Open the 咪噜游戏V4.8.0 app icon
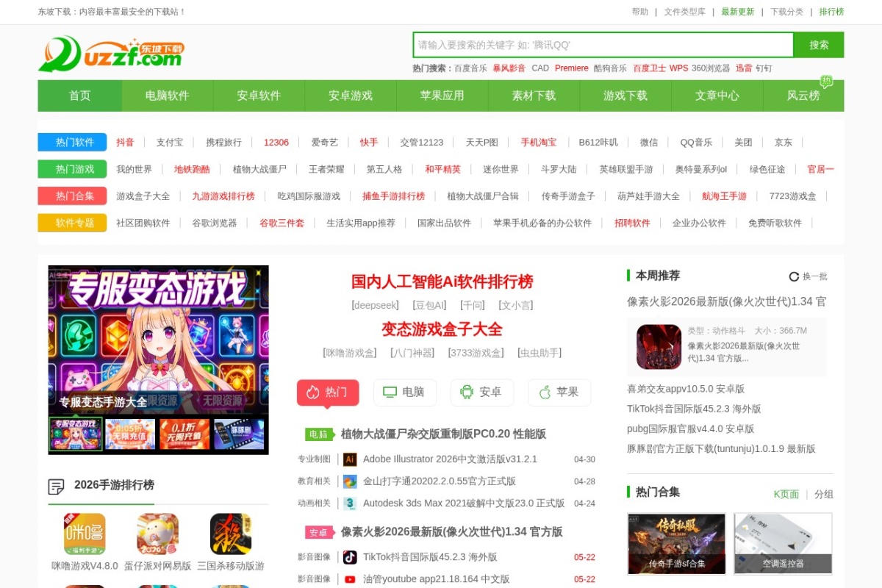 click(85, 534)
